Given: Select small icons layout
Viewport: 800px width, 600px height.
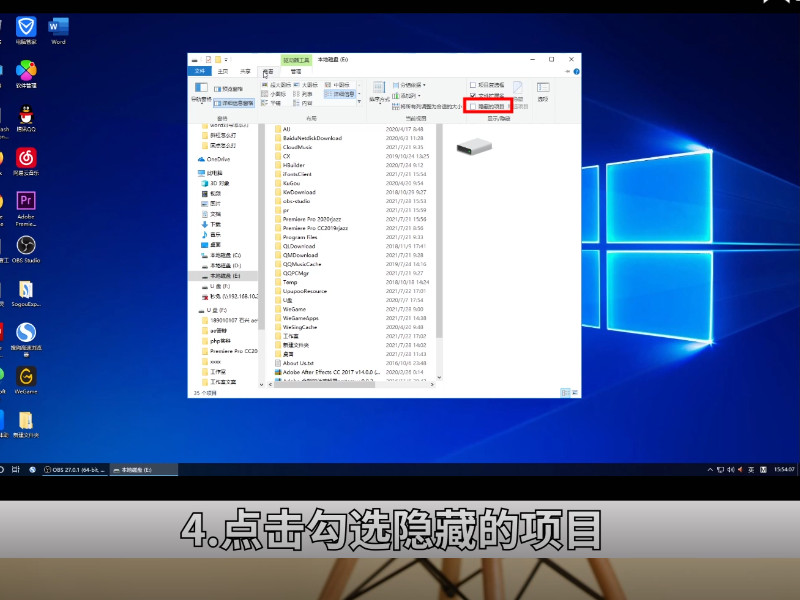Looking at the screenshot, I should click(273, 94).
